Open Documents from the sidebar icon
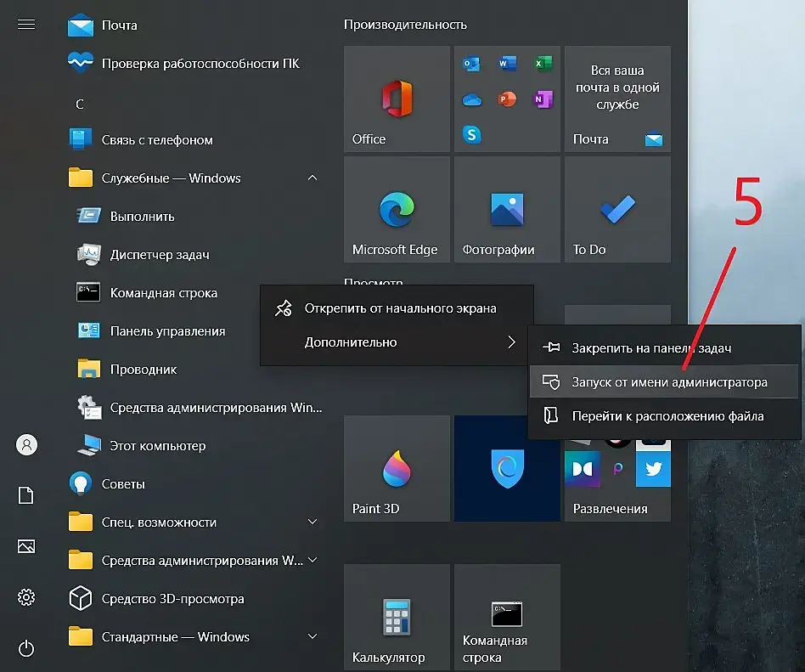Viewport: 805px width, 672px height. [26, 495]
